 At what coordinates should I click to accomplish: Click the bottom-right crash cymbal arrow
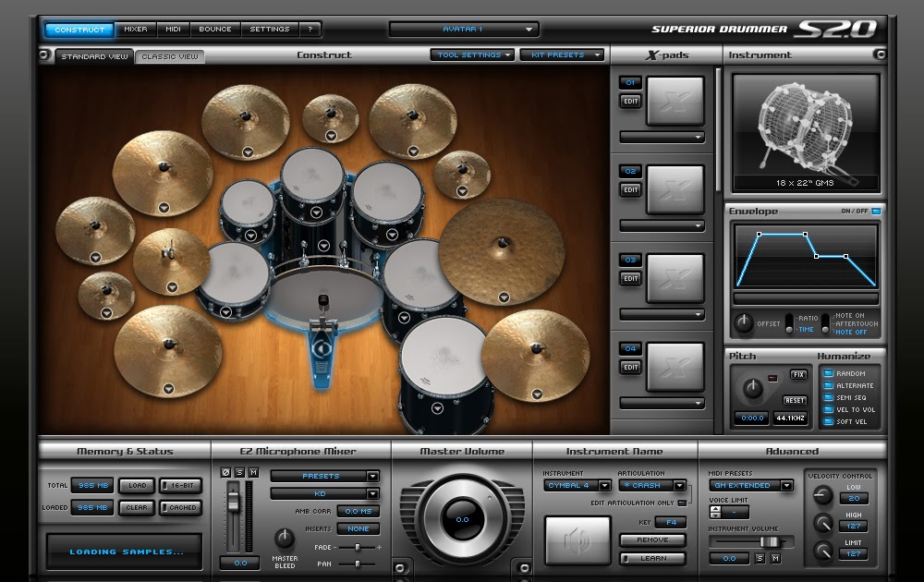tap(537, 394)
